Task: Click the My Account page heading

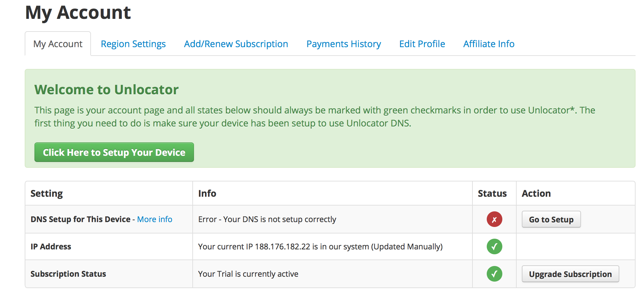Action: 78,13
